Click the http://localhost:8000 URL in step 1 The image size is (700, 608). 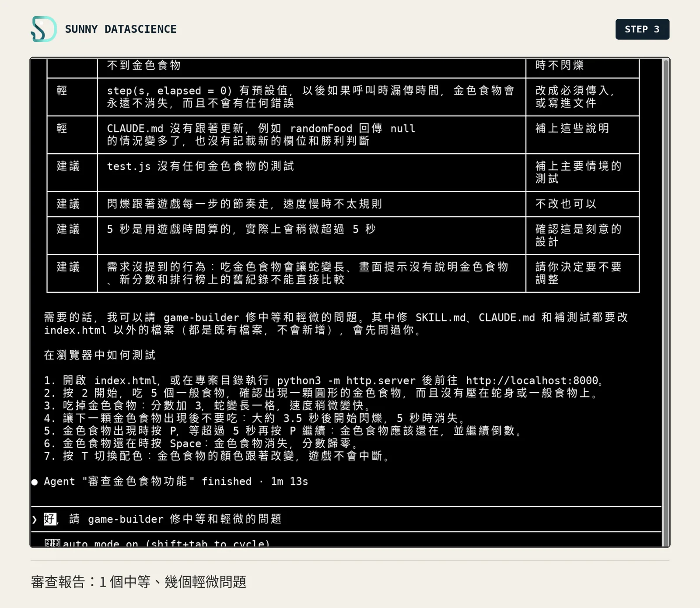click(532, 380)
